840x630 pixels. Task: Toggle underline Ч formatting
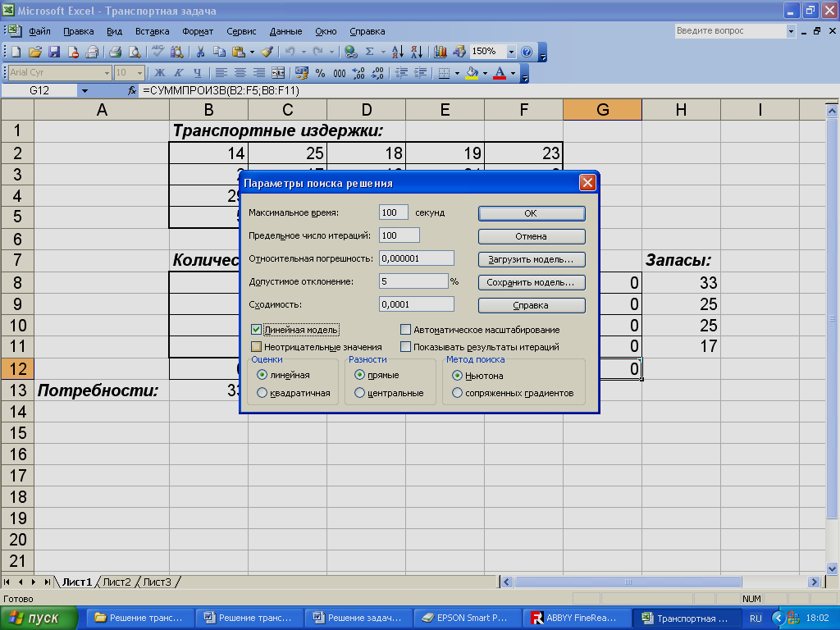coord(198,73)
